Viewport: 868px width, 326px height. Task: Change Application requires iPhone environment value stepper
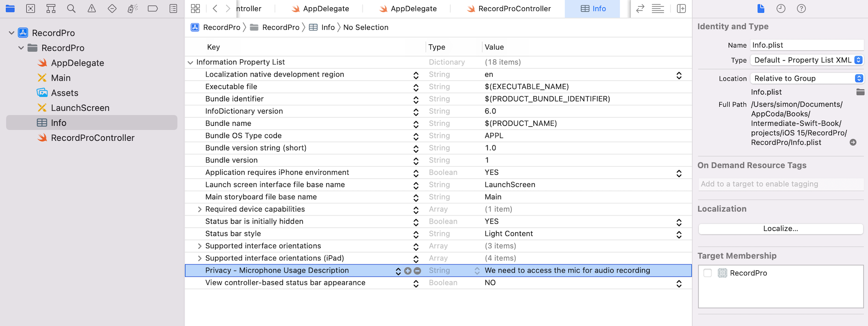(679, 173)
